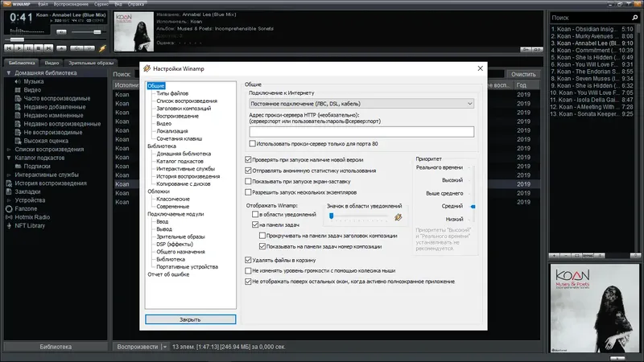Screen dimensions: 644x362
Task: Switch to the Видео tab
Action: (x=52, y=63)
